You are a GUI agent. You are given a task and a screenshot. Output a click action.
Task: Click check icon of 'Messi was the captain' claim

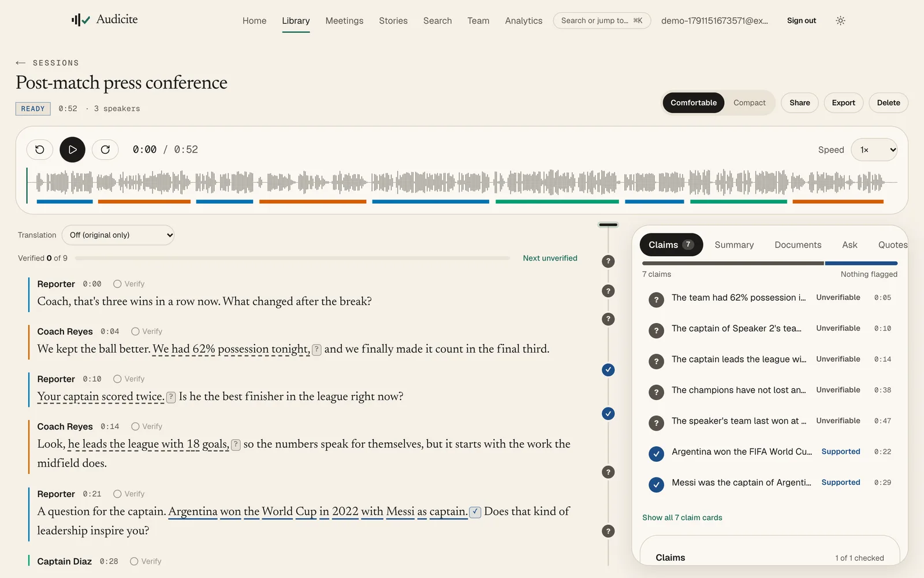(x=656, y=484)
